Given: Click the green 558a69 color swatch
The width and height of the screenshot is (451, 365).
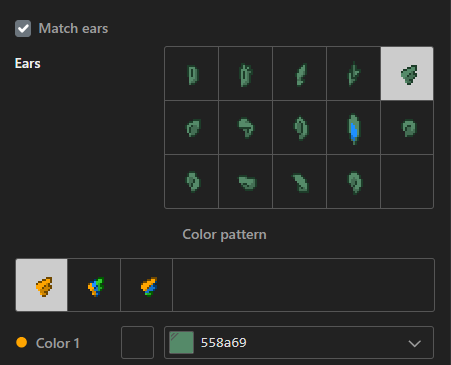Looking at the screenshot, I should pos(181,343).
